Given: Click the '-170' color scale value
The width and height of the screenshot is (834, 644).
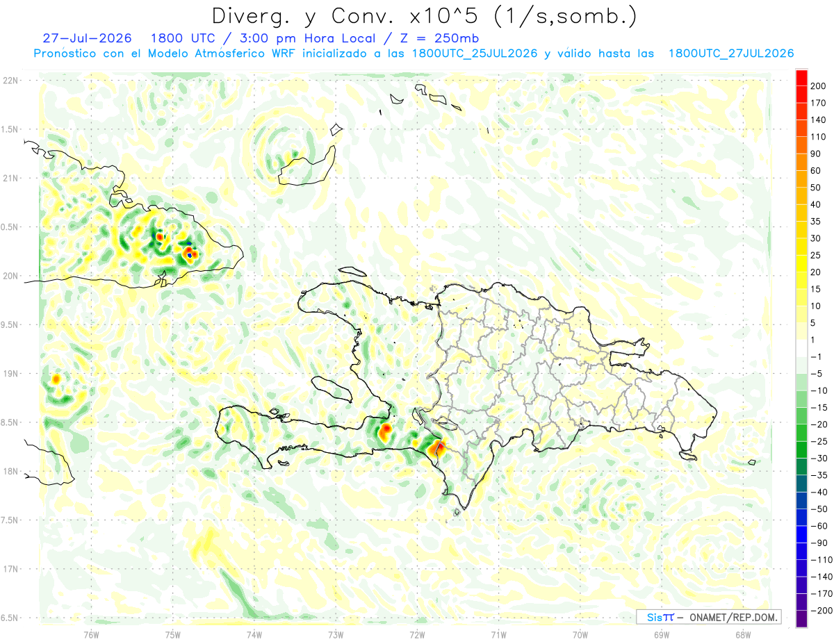Looking at the screenshot, I should [821, 593].
